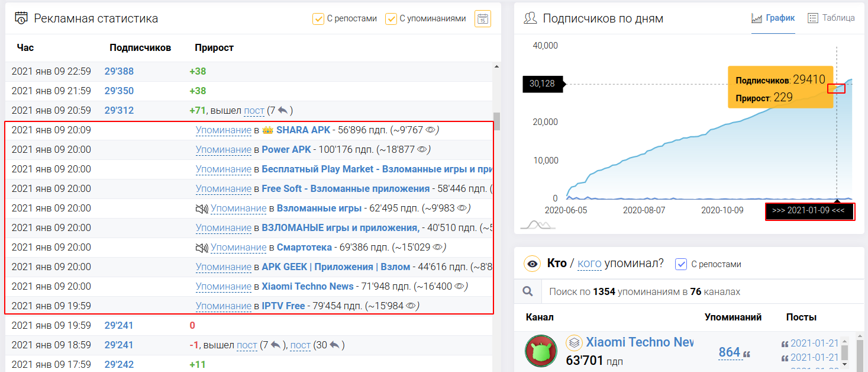868x372 pixels.
Task: Open Free Soft - Взломанные приложения channel
Action: click(x=346, y=188)
